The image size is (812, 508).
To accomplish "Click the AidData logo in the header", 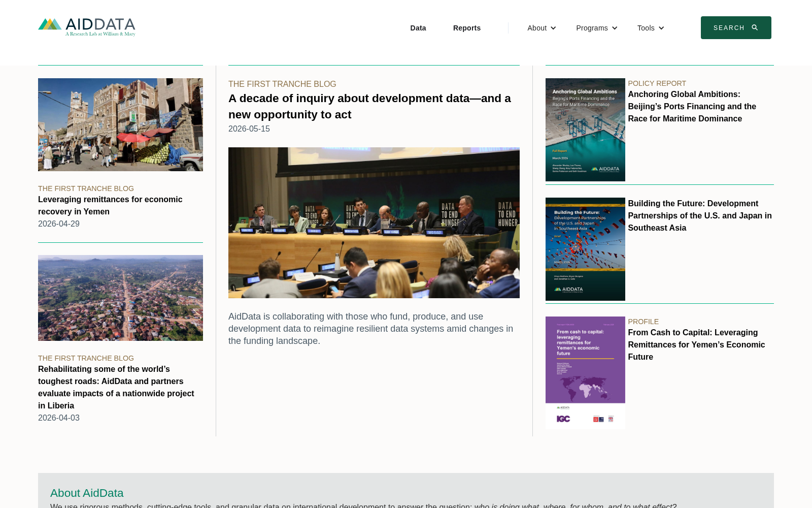I will click(87, 27).
